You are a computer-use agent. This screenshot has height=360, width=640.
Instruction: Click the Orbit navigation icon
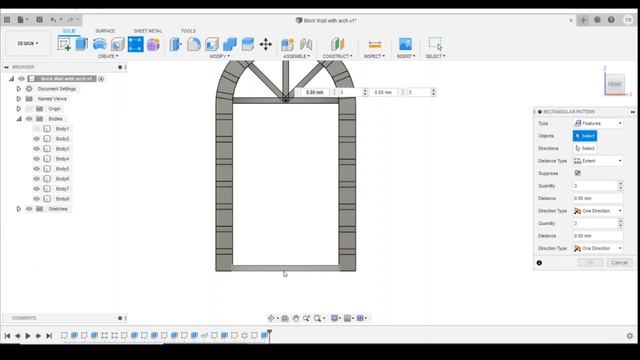271,318
